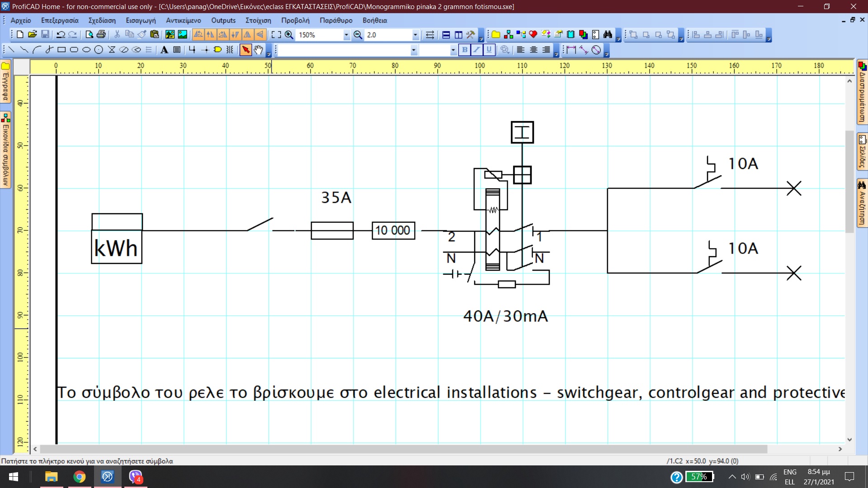Toggle bold text formatting

(x=464, y=50)
